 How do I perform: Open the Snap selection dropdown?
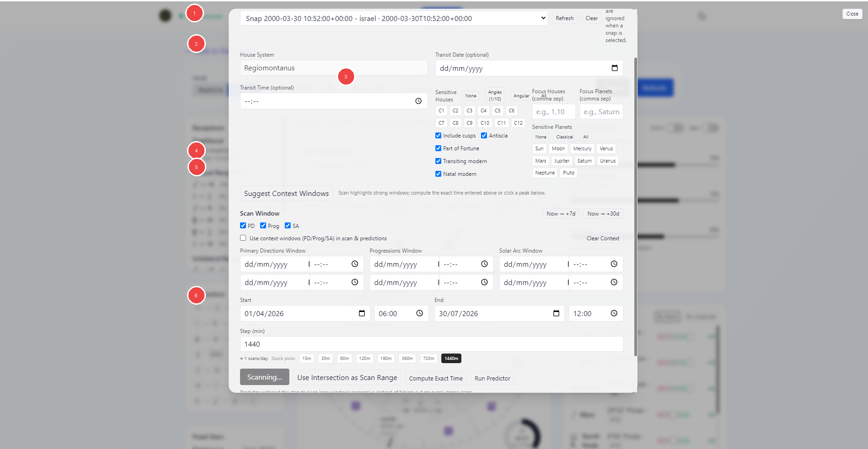point(394,18)
